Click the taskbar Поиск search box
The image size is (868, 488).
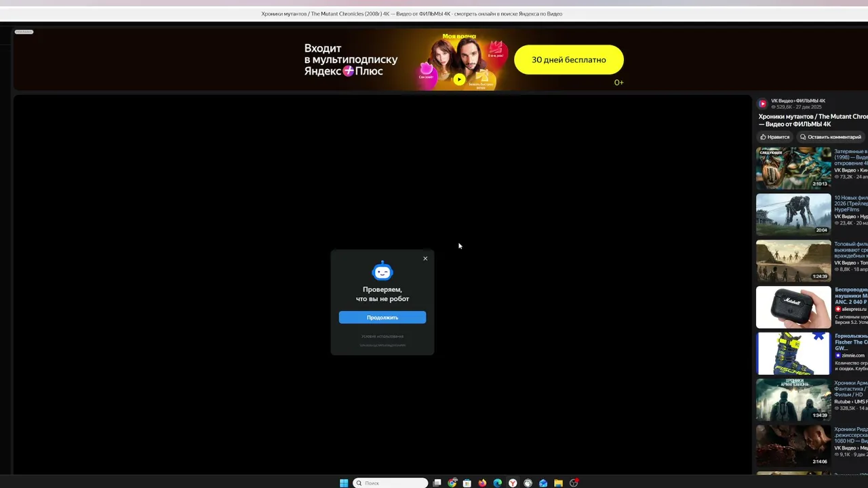coord(391,483)
